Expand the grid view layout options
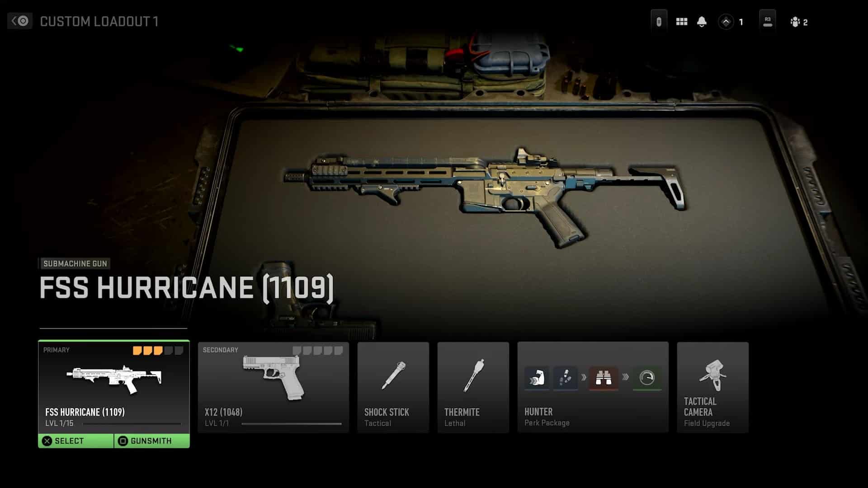 [681, 21]
